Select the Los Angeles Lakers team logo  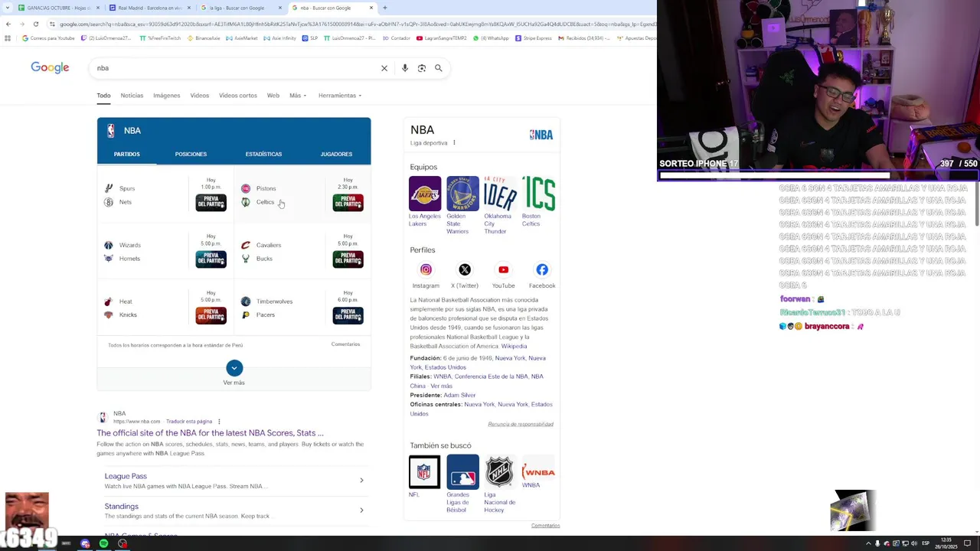[425, 194]
